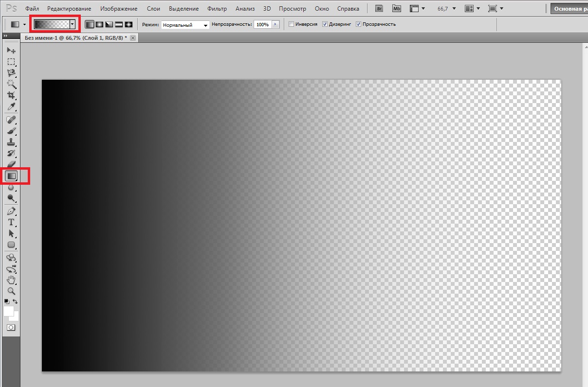Click the gradient preview swatch to edit
The image size is (588, 387).
click(52, 24)
